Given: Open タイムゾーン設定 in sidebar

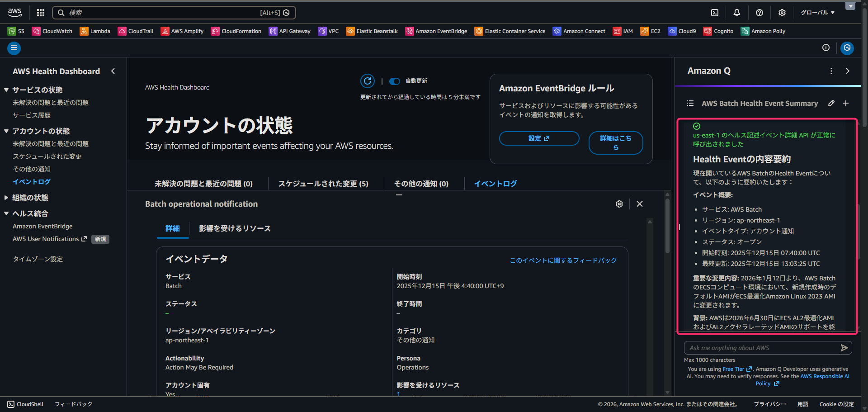Looking at the screenshot, I should [38, 259].
